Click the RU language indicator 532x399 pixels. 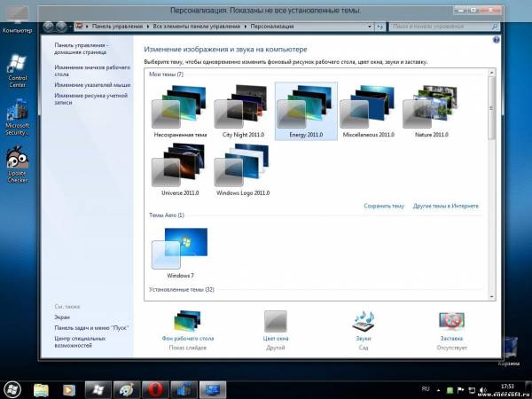pyautogui.click(x=426, y=389)
